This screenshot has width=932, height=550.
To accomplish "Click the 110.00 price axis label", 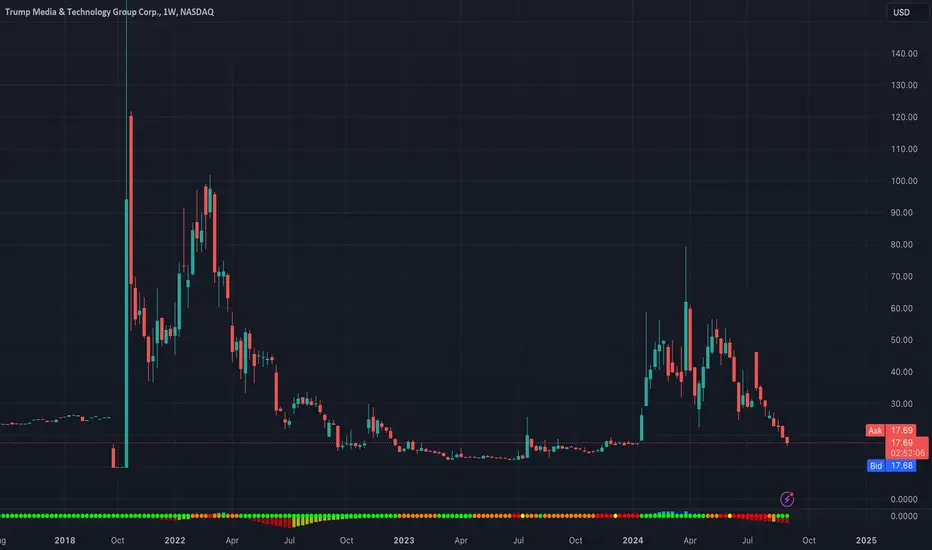I will coord(904,149).
